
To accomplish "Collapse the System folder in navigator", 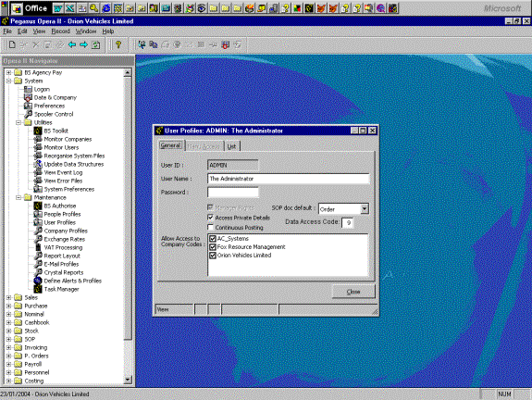I will tap(9, 81).
